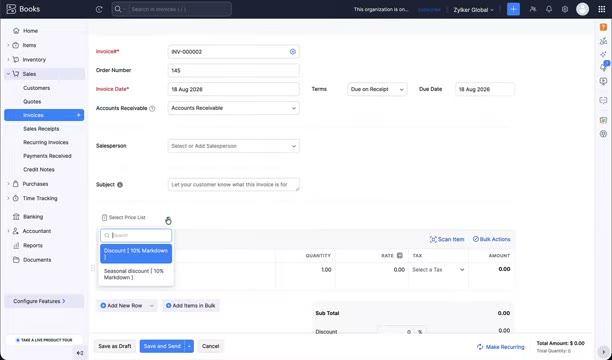Click the Subscribe link in top bar

[x=429, y=9]
